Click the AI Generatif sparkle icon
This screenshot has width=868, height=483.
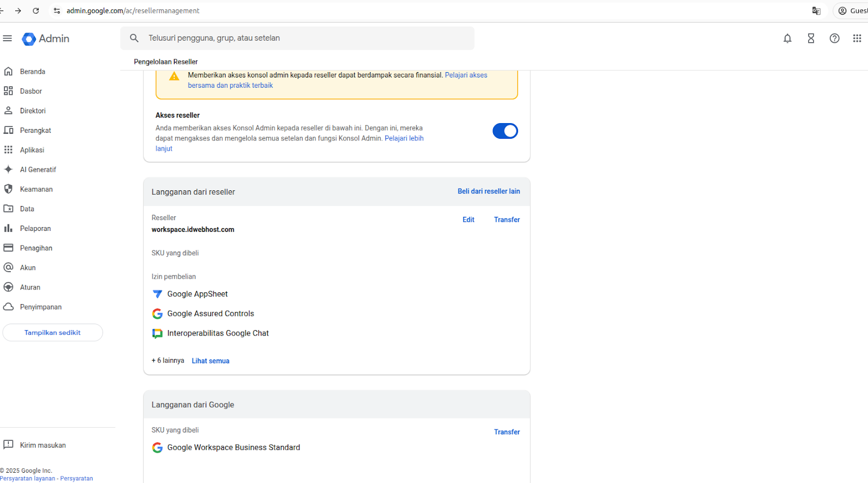(8, 169)
